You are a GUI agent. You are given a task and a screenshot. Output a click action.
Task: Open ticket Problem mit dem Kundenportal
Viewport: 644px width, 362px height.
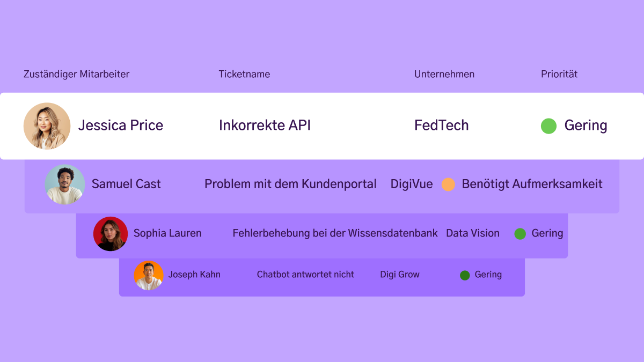point(290,184)
